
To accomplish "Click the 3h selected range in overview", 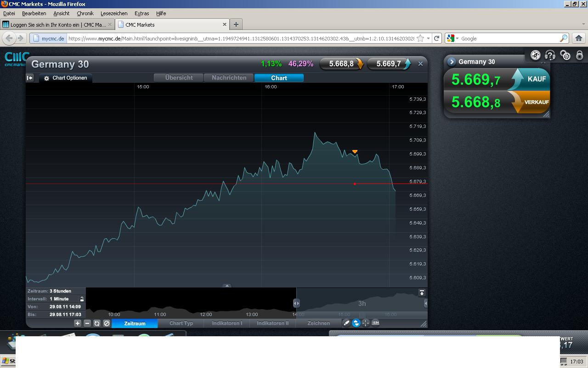I will [x=362, y=304].
